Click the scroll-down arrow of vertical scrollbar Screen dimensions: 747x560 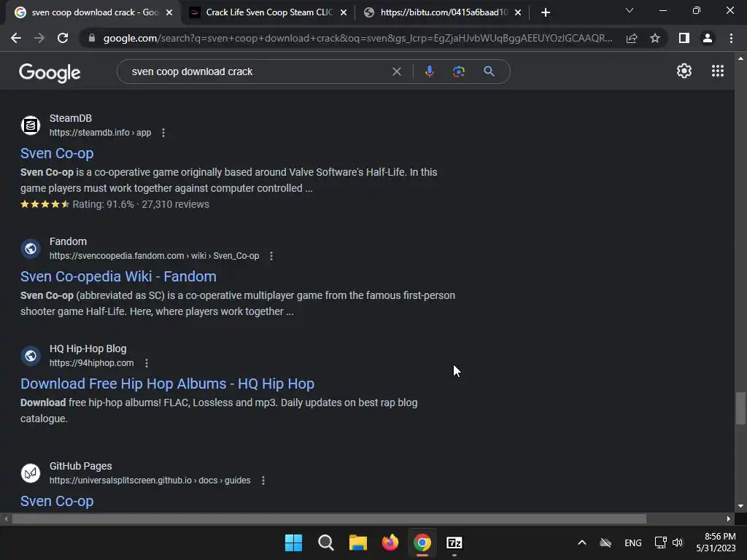coord(740,506)
